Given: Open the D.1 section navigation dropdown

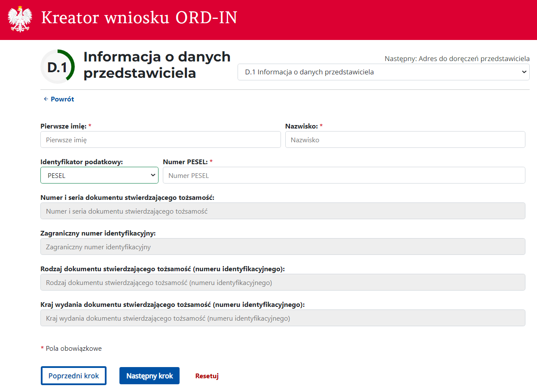Looking at the screenshot, I should [383, 72].
